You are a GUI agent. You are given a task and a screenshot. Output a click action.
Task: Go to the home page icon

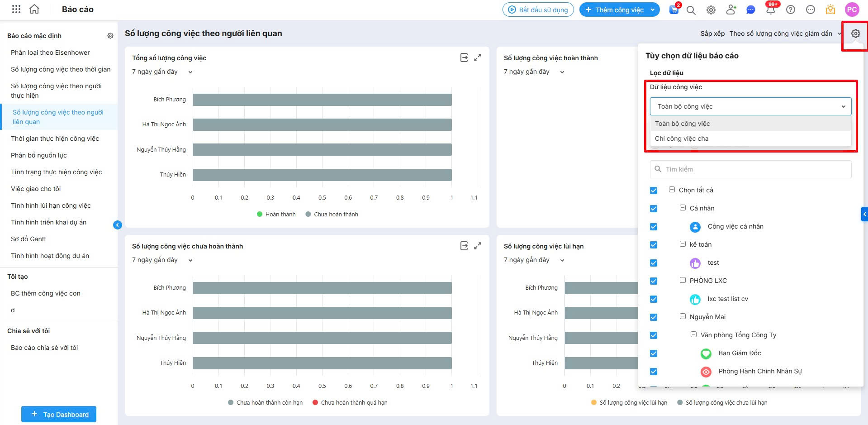pos(34,9)
